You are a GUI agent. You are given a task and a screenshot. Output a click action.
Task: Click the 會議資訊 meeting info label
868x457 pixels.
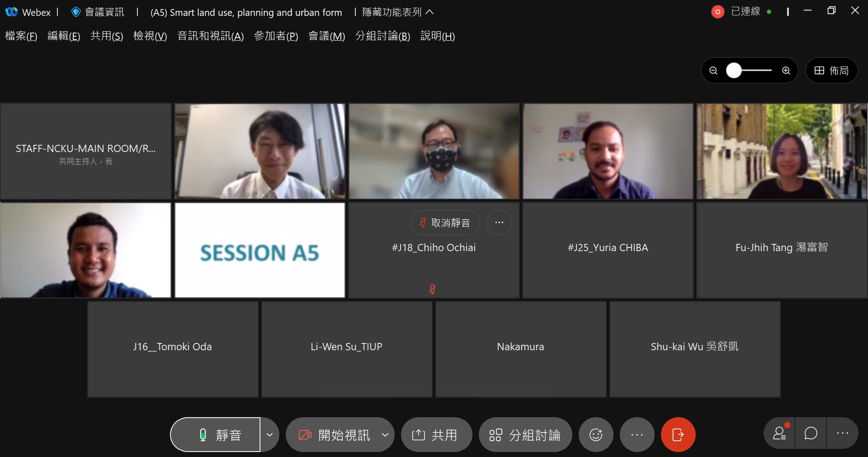104,12
